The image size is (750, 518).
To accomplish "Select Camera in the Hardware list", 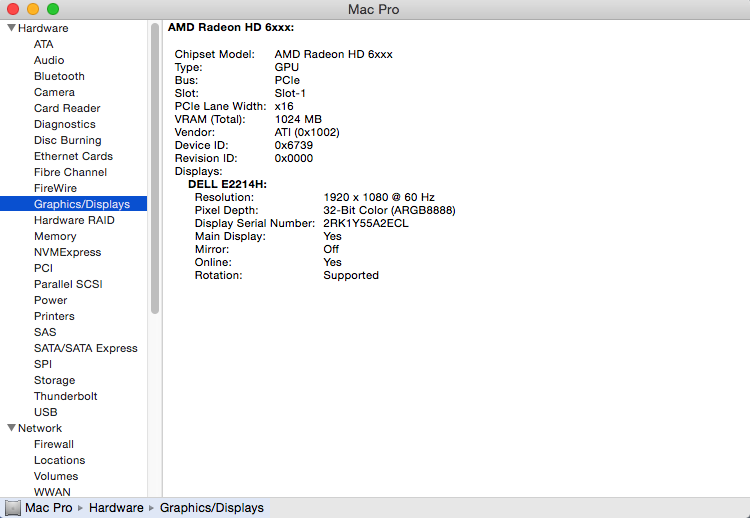I will [x=54, y=92].
